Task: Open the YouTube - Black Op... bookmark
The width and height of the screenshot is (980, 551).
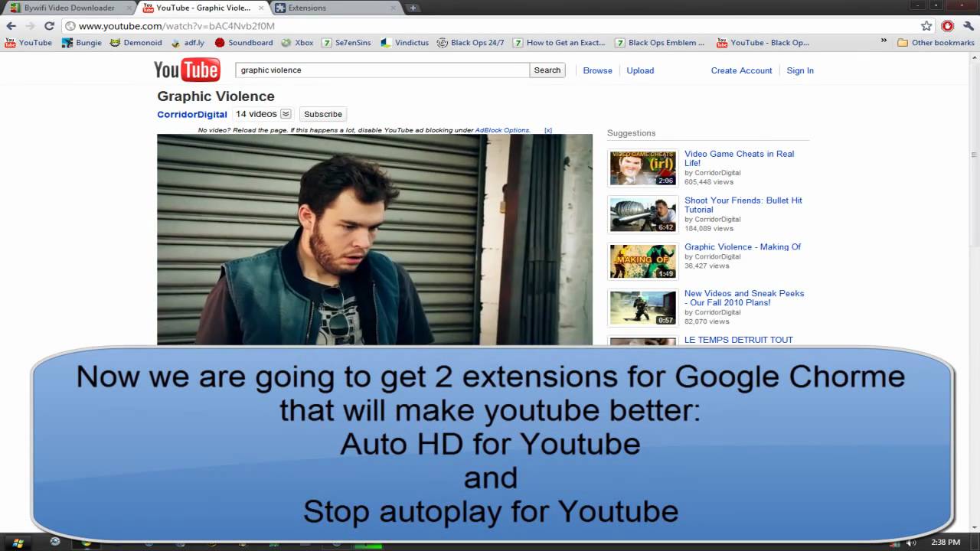Action: (x=763, y=43)
